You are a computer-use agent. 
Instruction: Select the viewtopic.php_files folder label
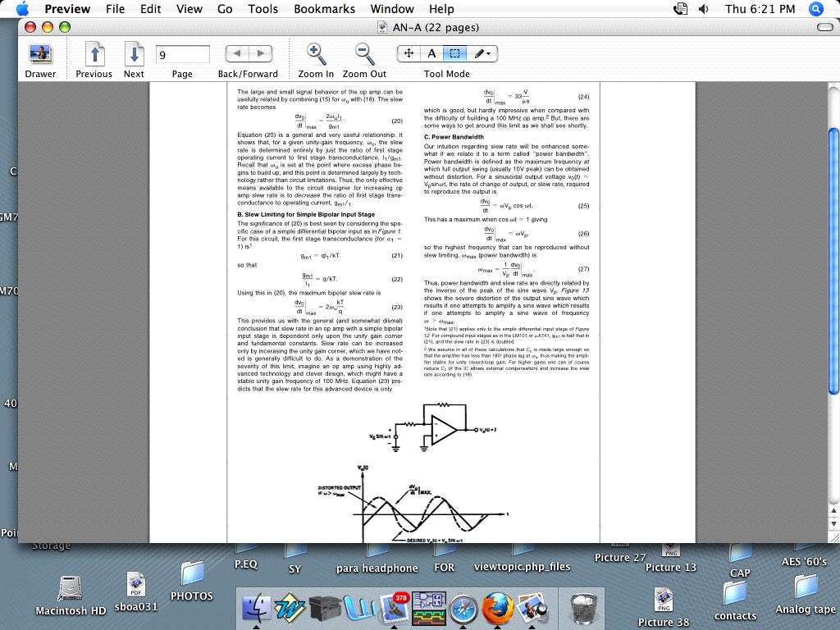click(x=522, y=566)
